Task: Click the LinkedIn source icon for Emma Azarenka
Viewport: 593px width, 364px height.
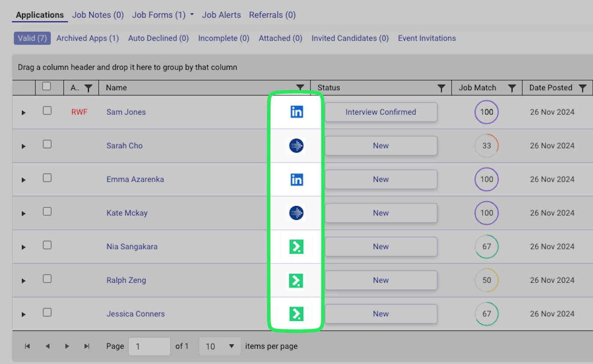Action: [296, 179]
